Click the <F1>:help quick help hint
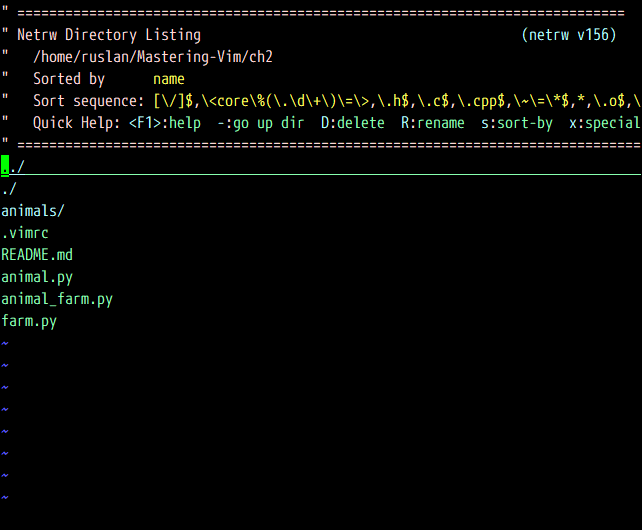 tap(165, 123)
